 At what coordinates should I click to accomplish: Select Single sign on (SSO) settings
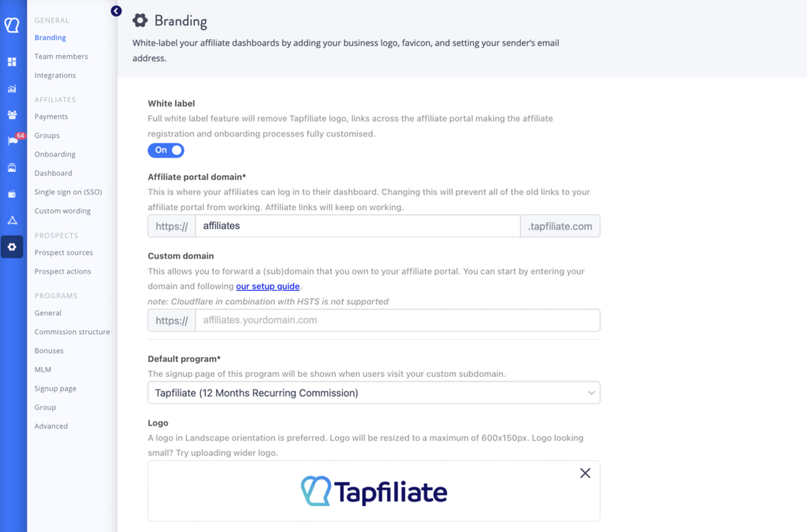(68, 192)
